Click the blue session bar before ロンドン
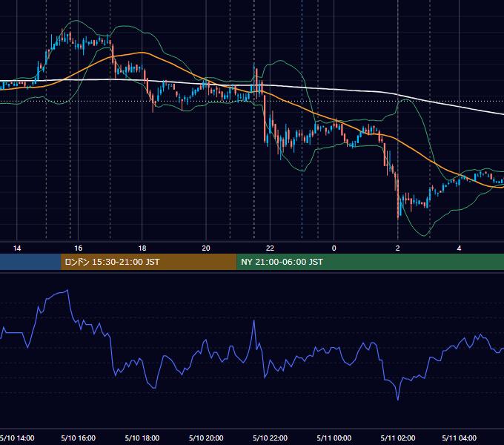Screen dimensions: 504x445 click(30, 262)
